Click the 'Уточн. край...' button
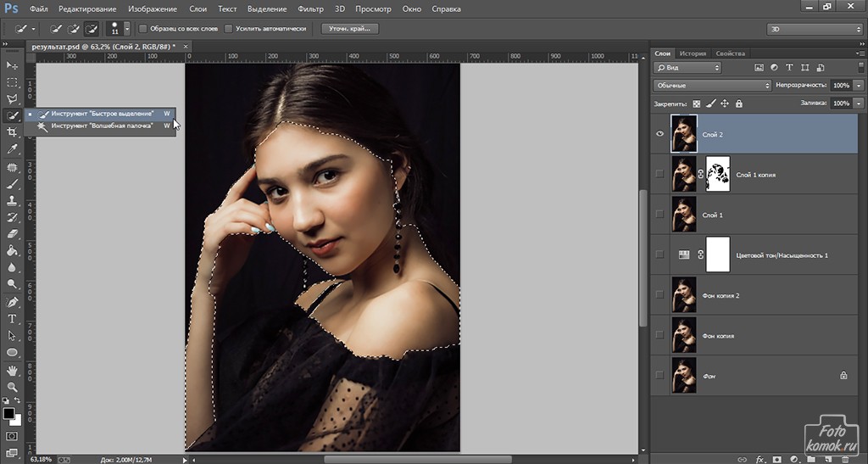This screenshot has width=868, height=464. click(349, 29)
